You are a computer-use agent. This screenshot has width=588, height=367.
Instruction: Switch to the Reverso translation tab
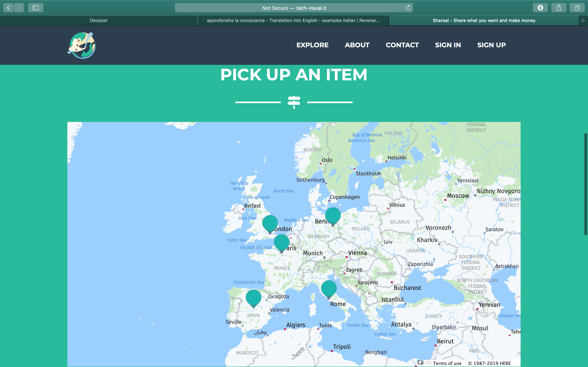[293, 21]
